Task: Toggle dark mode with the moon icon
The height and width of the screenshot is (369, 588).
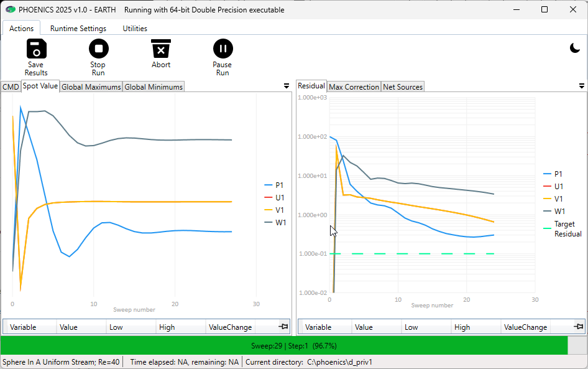Action: 575,49
